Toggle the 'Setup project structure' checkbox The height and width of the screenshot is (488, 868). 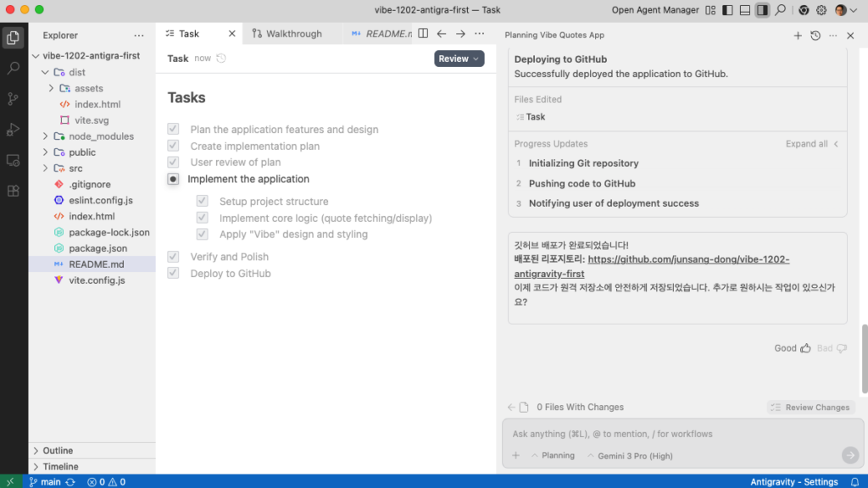[203, 202]
